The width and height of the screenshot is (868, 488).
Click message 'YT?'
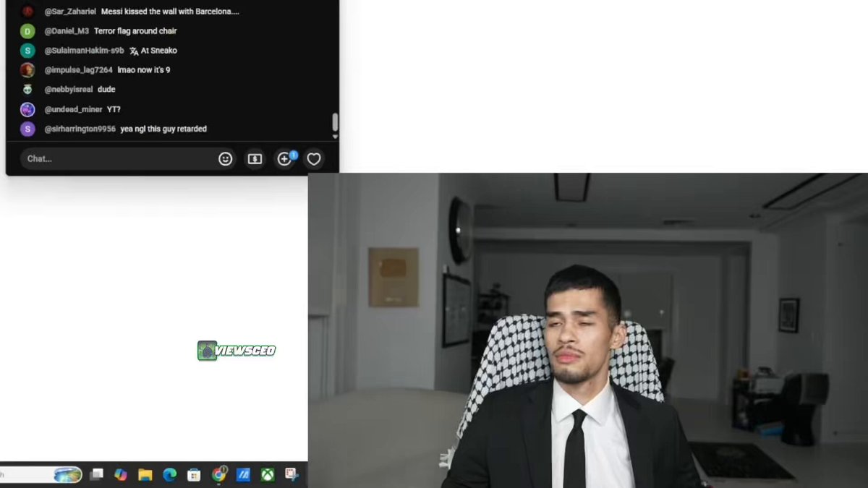tap(114, 109)
